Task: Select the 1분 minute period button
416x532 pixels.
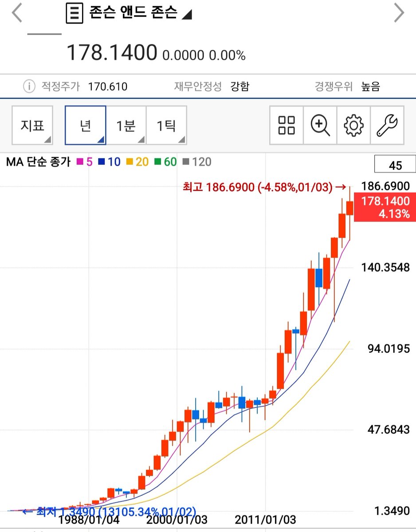Action: tap(126, 125)
